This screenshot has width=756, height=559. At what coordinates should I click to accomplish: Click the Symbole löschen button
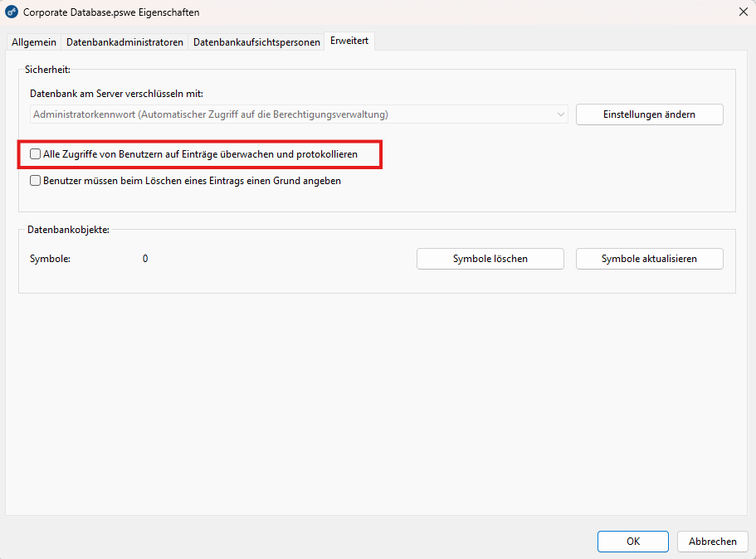490,259
